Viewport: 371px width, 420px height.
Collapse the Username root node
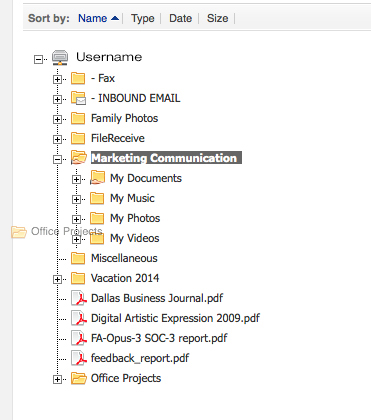coord(38,59)
